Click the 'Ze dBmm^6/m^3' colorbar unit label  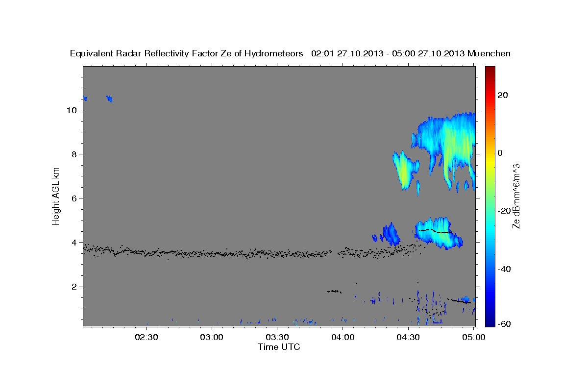(x=516, y=196)
